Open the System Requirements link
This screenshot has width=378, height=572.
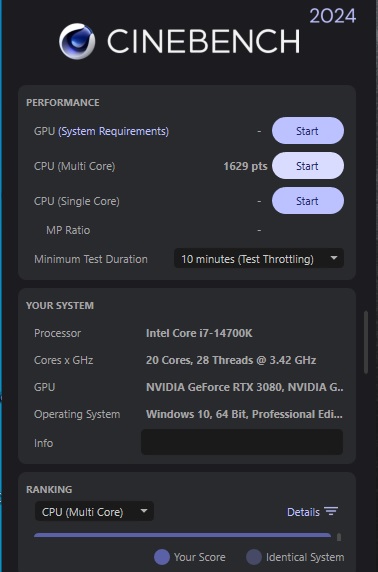pyautogui.click(x=113, y=131)
